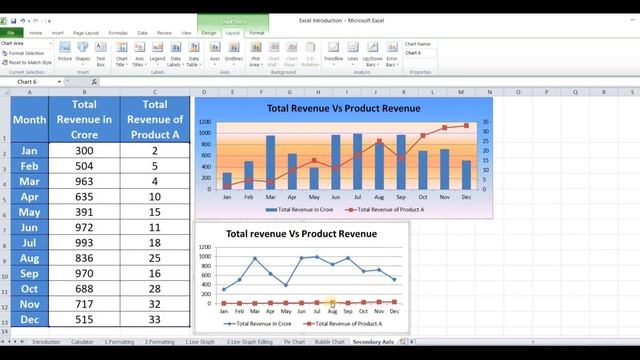
Task: Open the Name Box dropdown arrow
Action: coord(59,82)
